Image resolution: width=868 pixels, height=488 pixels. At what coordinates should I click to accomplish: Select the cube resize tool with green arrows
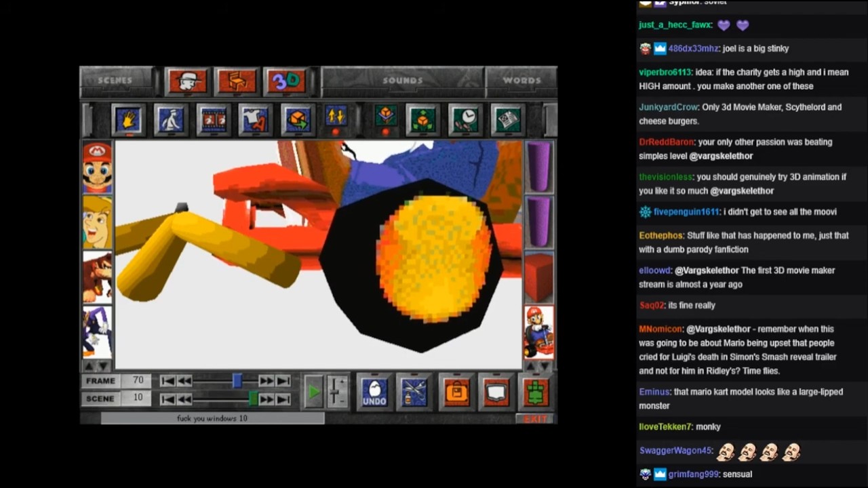(x=423, y=120)
